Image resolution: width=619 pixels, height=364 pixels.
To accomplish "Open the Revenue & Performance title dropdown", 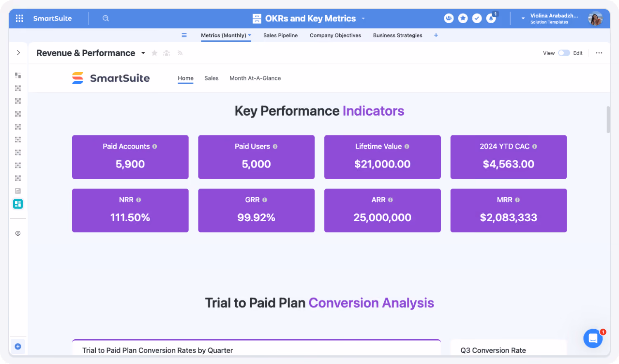I will pos(143,53).
